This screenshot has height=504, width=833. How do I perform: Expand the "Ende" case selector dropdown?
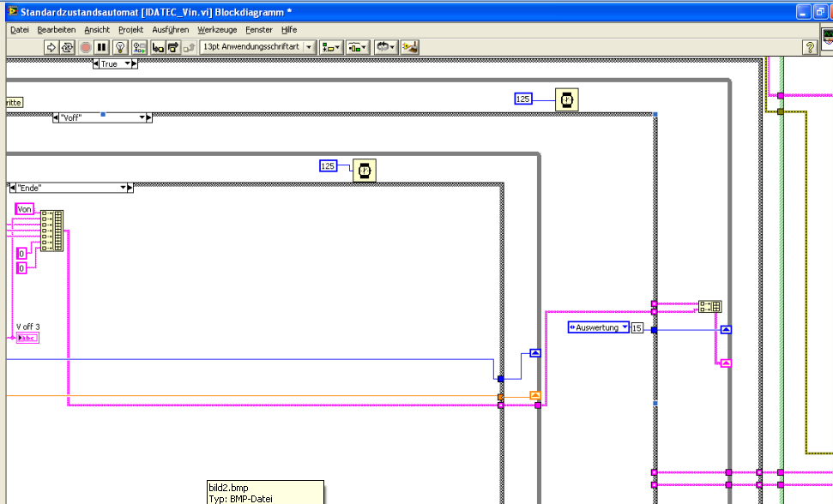click(123, 188)
